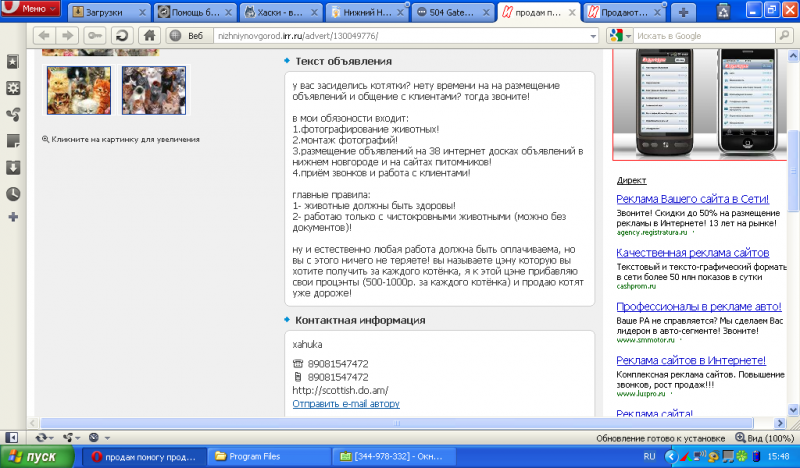Open the Вид (100%) zoom dropdown
The height and width of the screenshot is (468, 800).
(764, 437)
